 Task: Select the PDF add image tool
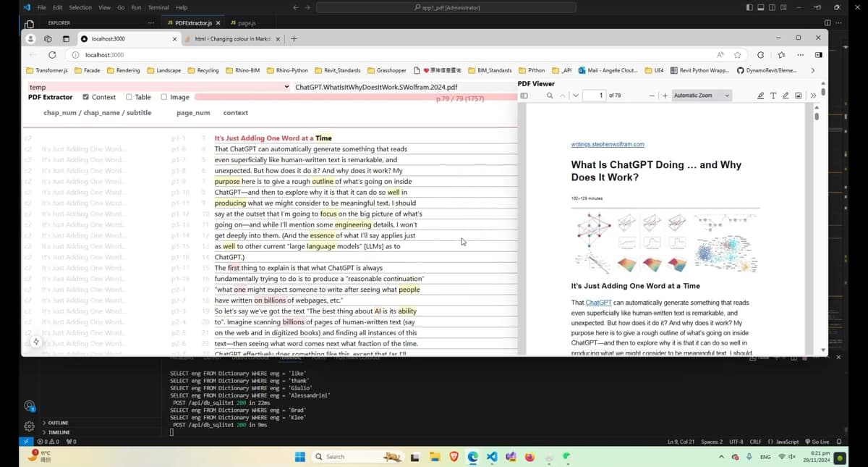[799, 96]
